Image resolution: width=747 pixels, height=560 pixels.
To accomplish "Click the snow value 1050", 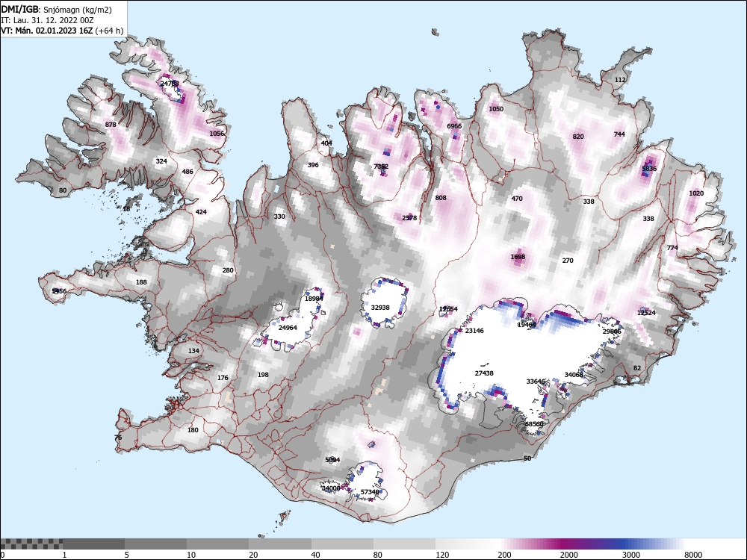I will tap(496, 109).
